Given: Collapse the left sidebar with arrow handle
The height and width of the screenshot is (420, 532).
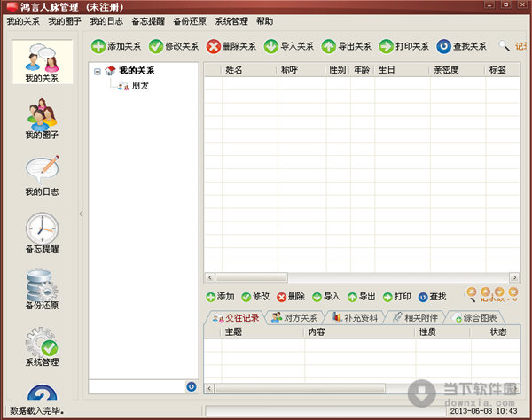Looking at the screenshot, I should point(82,214).
